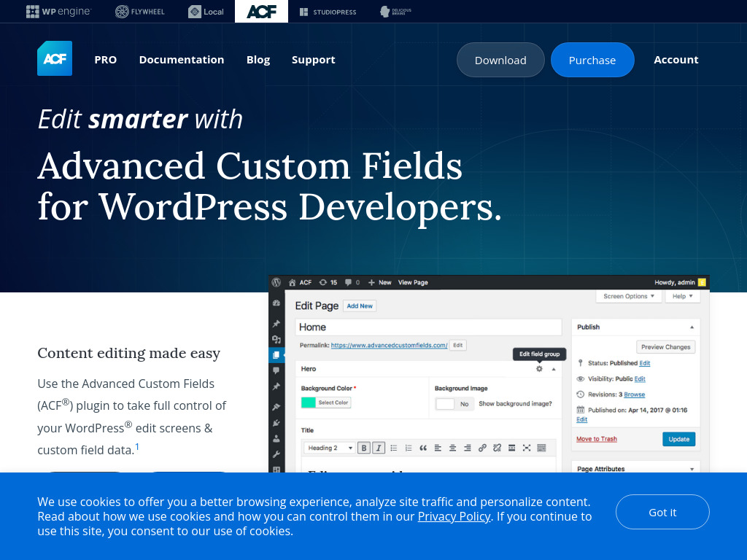Viewport: 747px width, 560px height.
Task: Click the Read More tag icon
Action: click(x=511, y=448)
